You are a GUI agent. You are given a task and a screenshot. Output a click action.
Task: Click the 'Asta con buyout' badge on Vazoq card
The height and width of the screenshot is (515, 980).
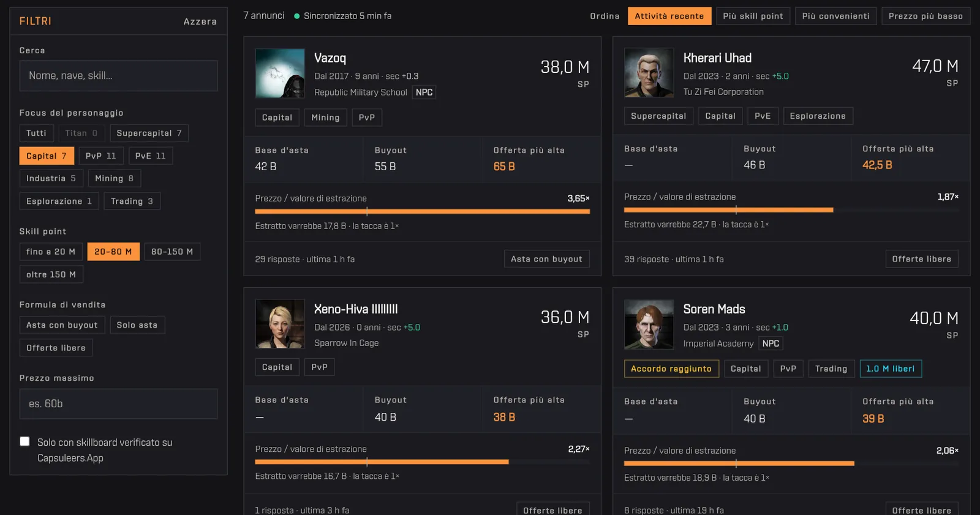pyautogui.click(x=546, y=259)
